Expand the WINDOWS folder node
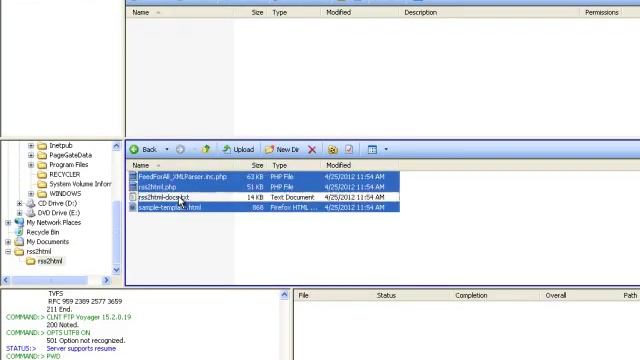This screenshot has width=640, height=360. (31, 194)
